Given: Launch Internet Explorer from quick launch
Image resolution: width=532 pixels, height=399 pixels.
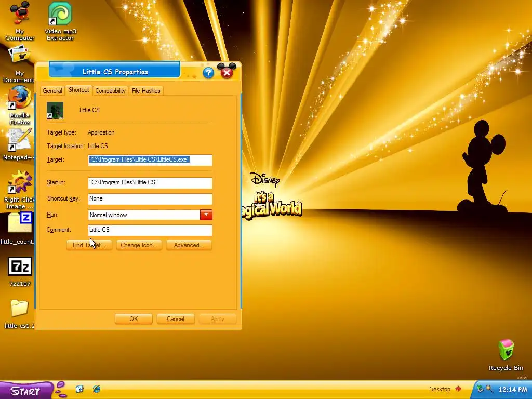Looking at the screenshot, I should 97,389.
